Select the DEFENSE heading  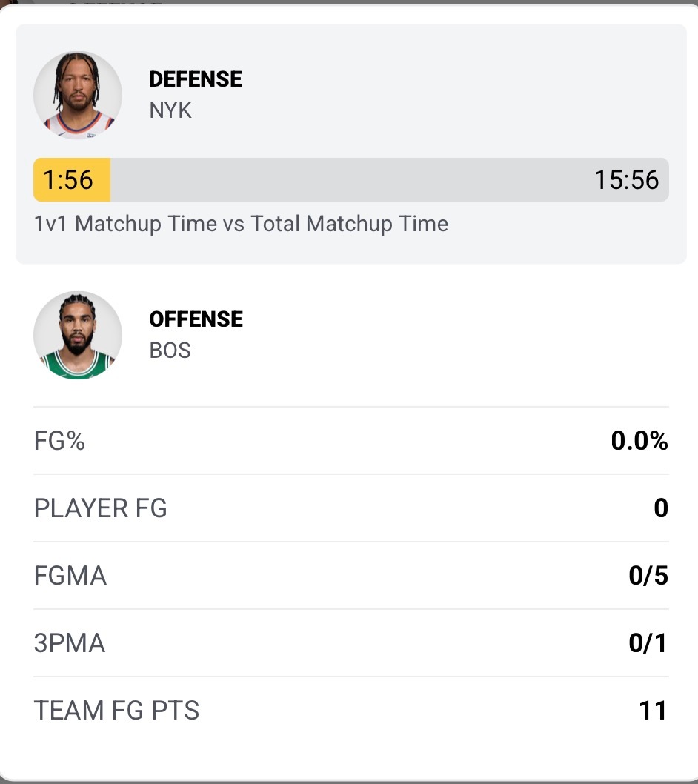tap(196, 79)
